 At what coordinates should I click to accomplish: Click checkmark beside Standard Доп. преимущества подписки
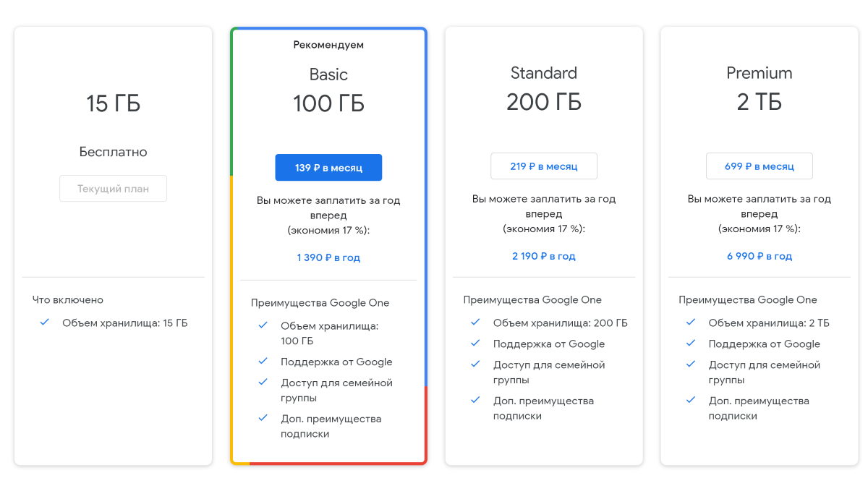[x=475, y=400]
